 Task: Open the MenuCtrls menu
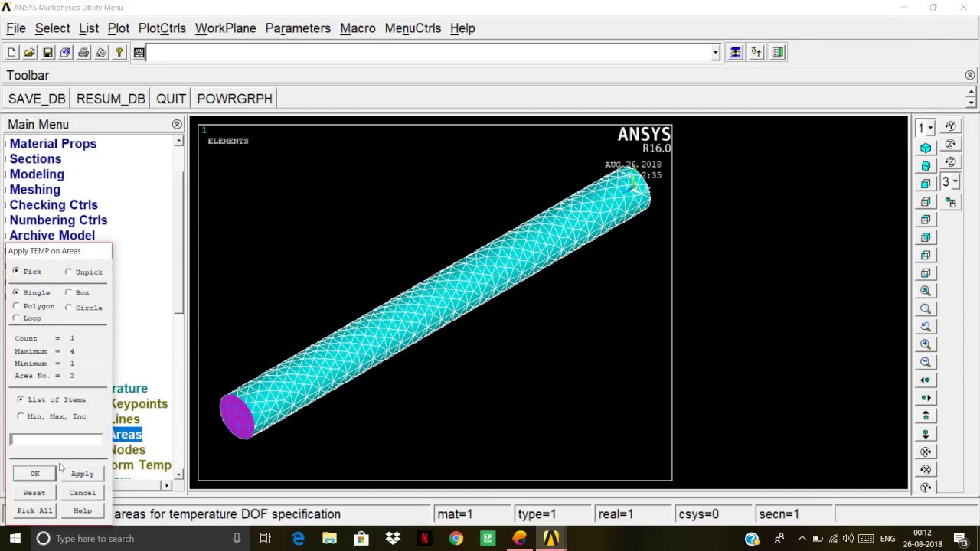pyautogui.click(x=413, y=28)
